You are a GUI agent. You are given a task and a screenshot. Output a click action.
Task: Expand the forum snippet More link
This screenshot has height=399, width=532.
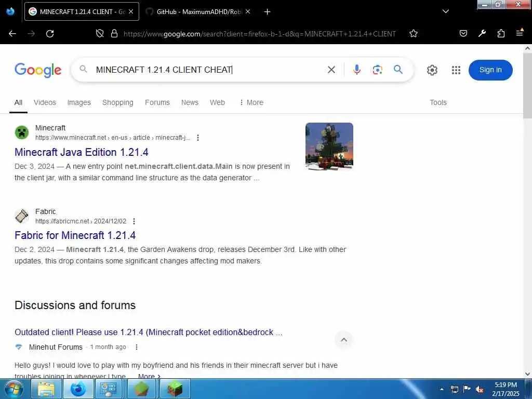(x=149, y=376)
